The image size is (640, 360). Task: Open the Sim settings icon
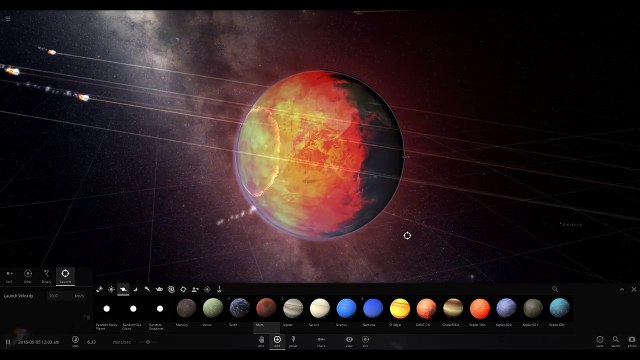click(365, 341)
